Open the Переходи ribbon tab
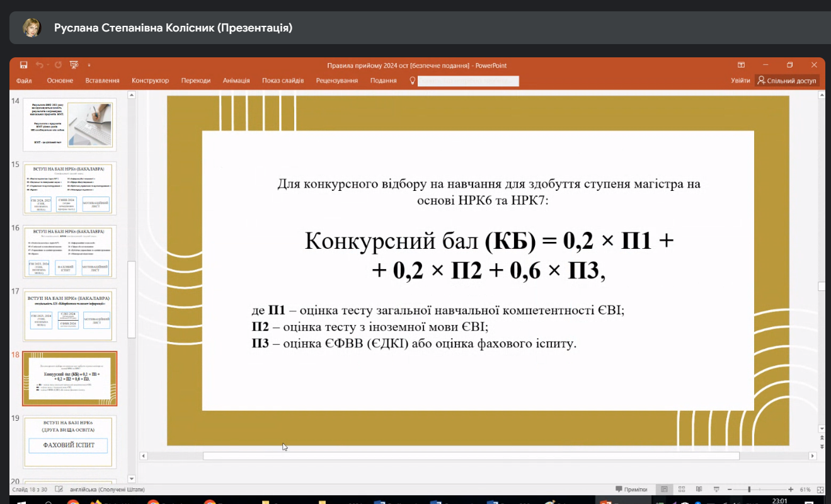The image size is (831, 504). click(196, 81)
